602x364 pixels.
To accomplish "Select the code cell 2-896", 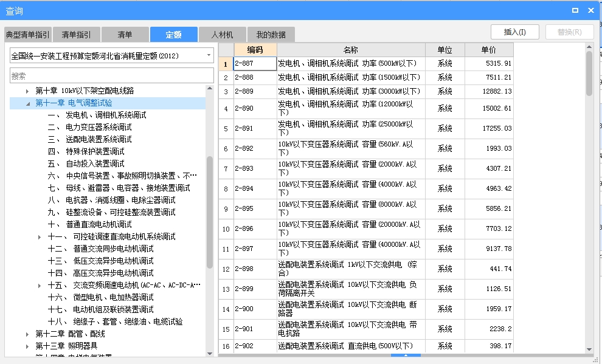I will pyautogui.click(x=255, y=228).
